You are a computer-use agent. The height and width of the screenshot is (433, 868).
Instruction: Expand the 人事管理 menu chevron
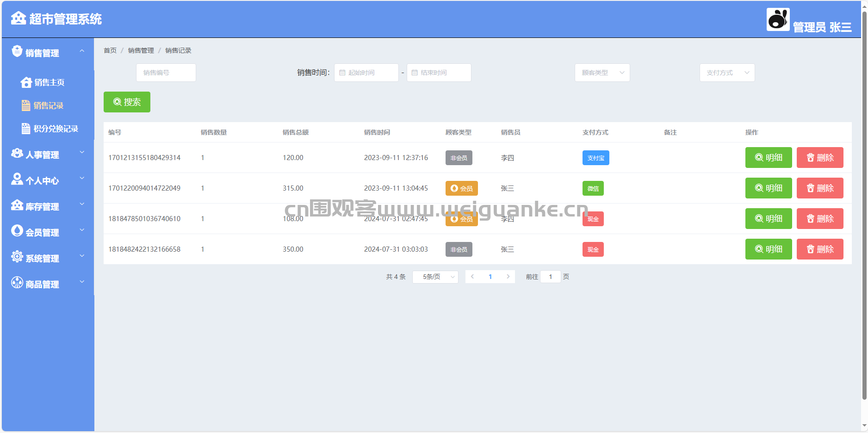[x=82, y=152]
